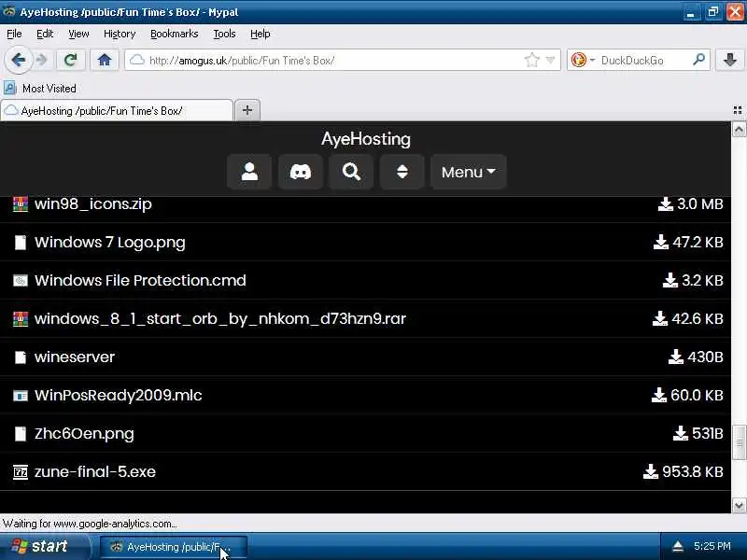Open the Help menu
Viewport: 747px width, 560px height.
click(x=261, y=34)
